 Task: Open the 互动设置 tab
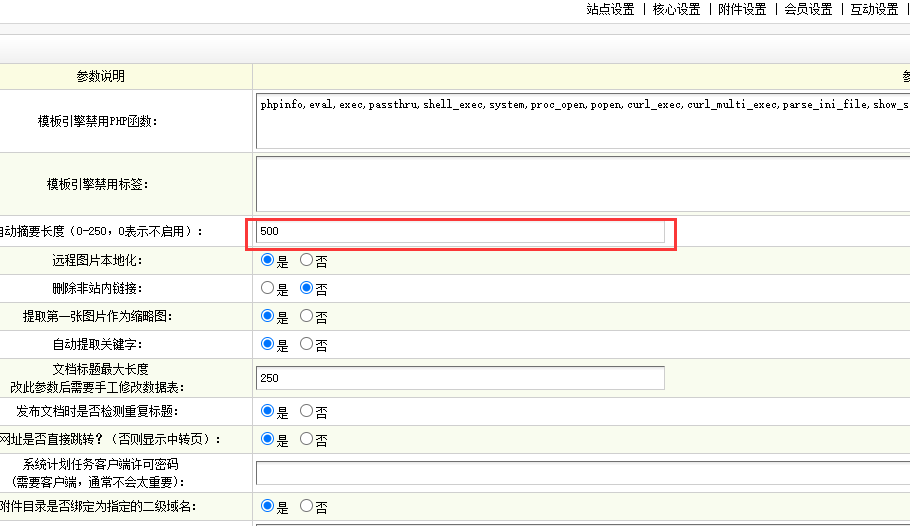point(874,9)
